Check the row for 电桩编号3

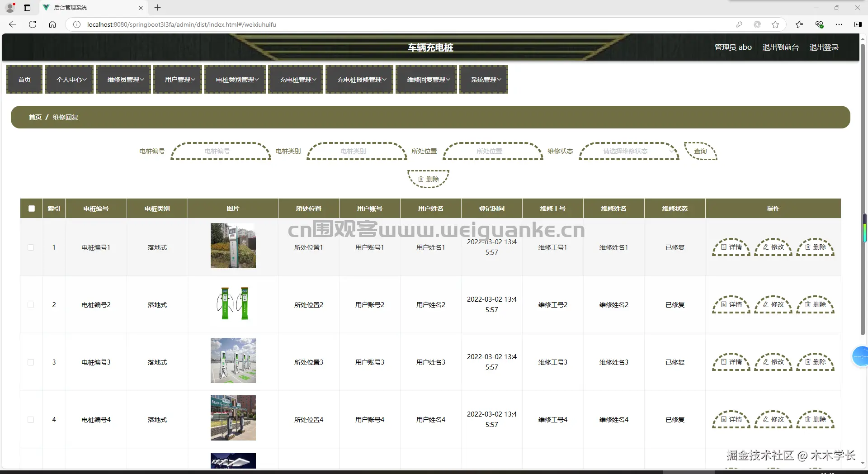click(x=31, y=362)
